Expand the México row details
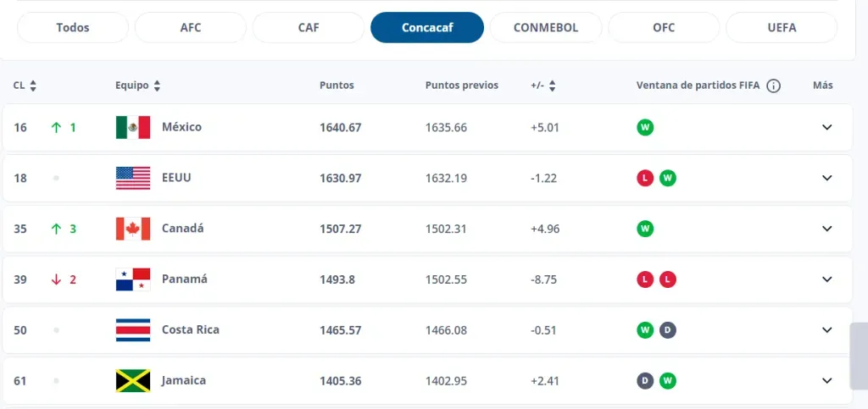This screenshot has width=868, height=409. [827, 127]
